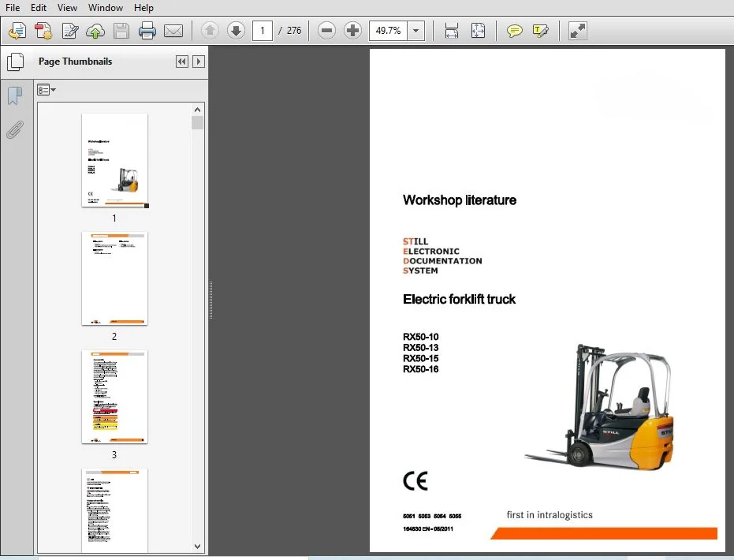
Task: Click the thumbnails scrollbar up arrow
Action: [x=198, y=110]
